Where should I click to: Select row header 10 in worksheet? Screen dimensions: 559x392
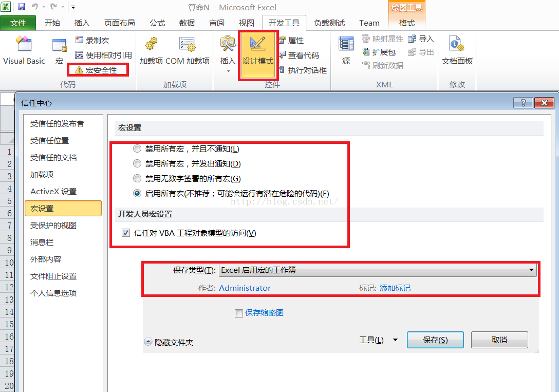[x=8, y=263]
